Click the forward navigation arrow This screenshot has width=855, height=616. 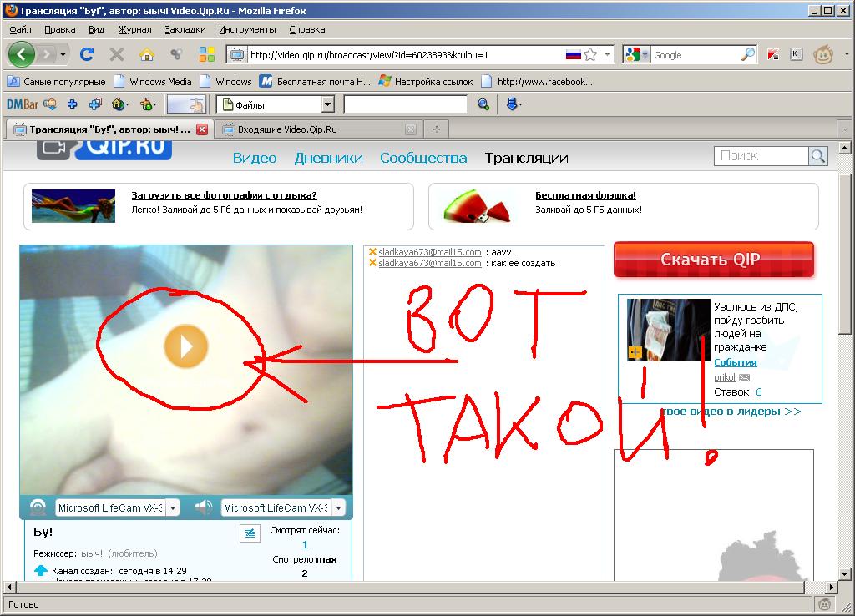tap(47, 54)
